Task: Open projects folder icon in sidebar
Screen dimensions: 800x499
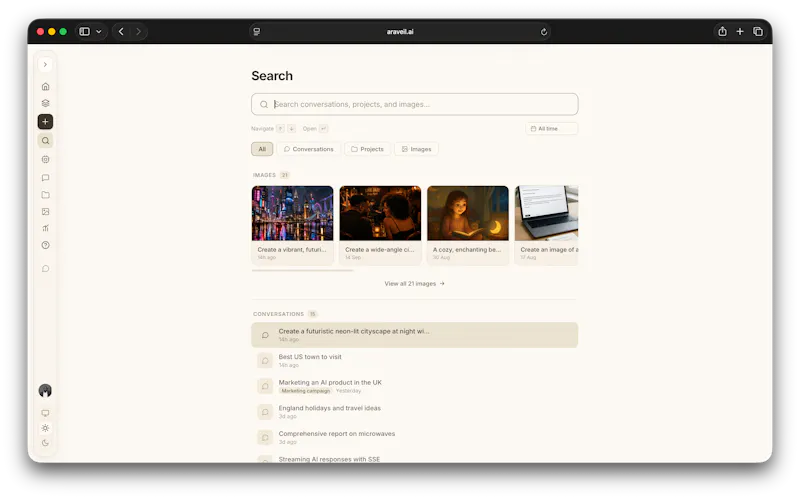Action: tap(45, 194)
